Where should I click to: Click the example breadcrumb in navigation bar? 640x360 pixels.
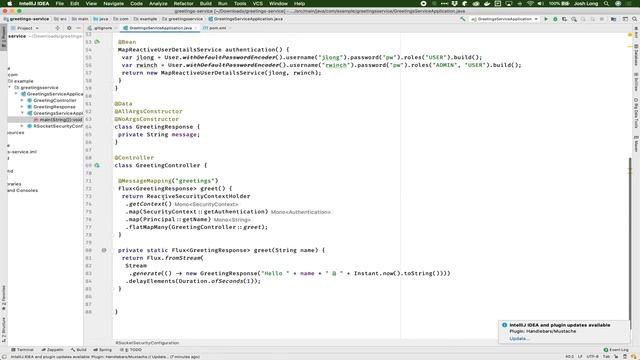point(145,19)
